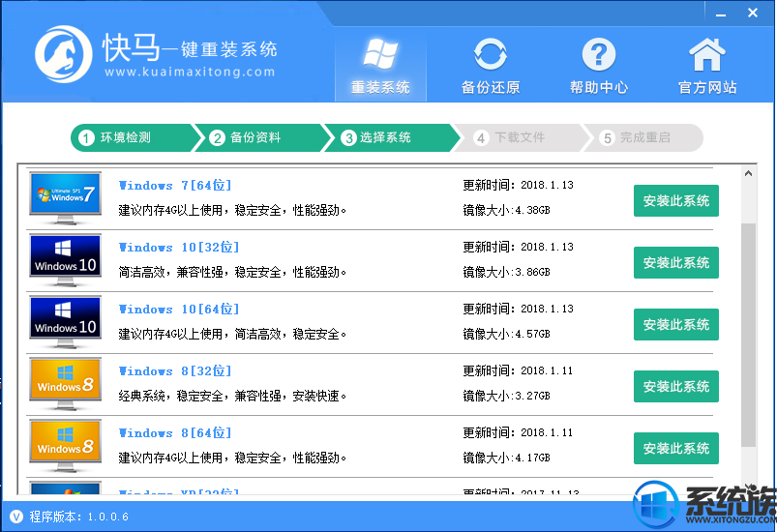The image size is (777, 532).
Task: Open the 帮助中心 help center tab
Action: (599, 66)
